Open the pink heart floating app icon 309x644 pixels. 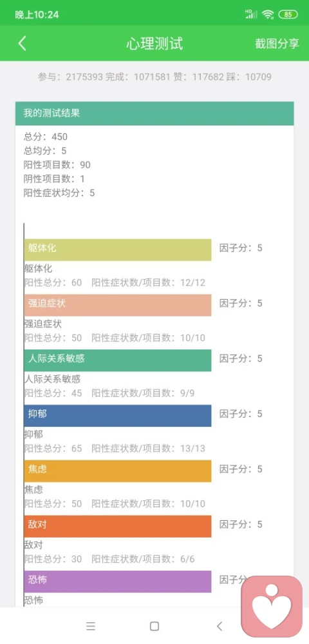point(272,606)
